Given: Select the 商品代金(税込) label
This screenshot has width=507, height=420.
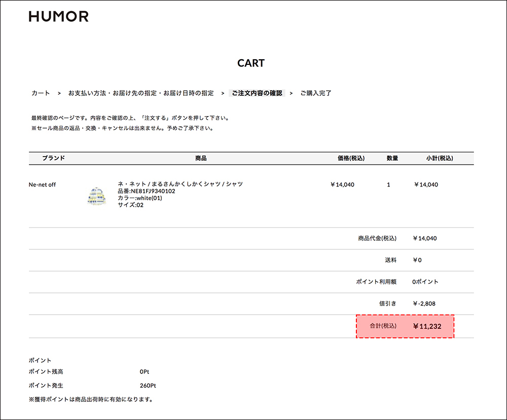Looking at the screenshot, I should coord(377,239).
